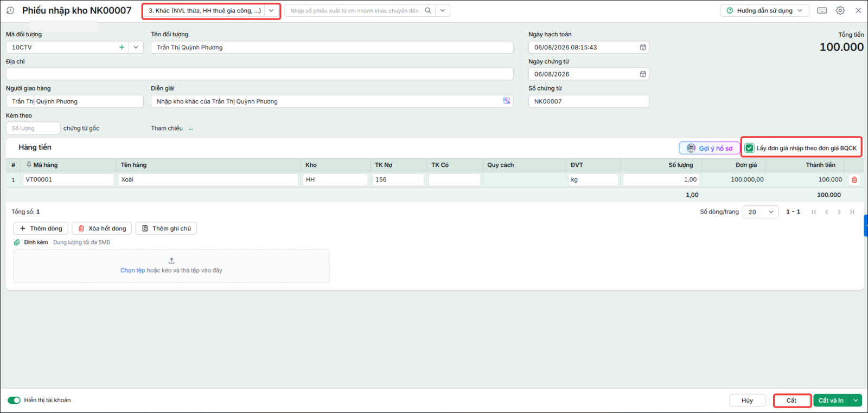Add a new object with the green plus

pos(122,47)
